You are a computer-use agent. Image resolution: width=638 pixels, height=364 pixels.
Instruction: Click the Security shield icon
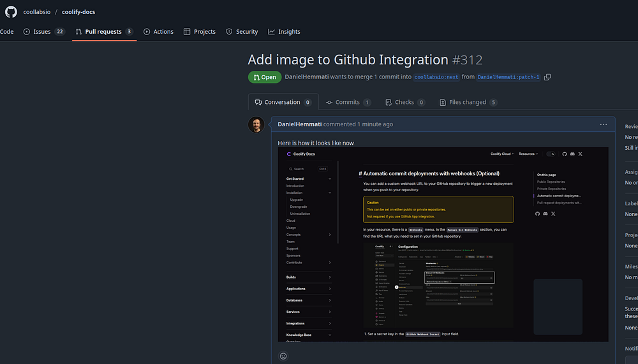click(229, 31)
